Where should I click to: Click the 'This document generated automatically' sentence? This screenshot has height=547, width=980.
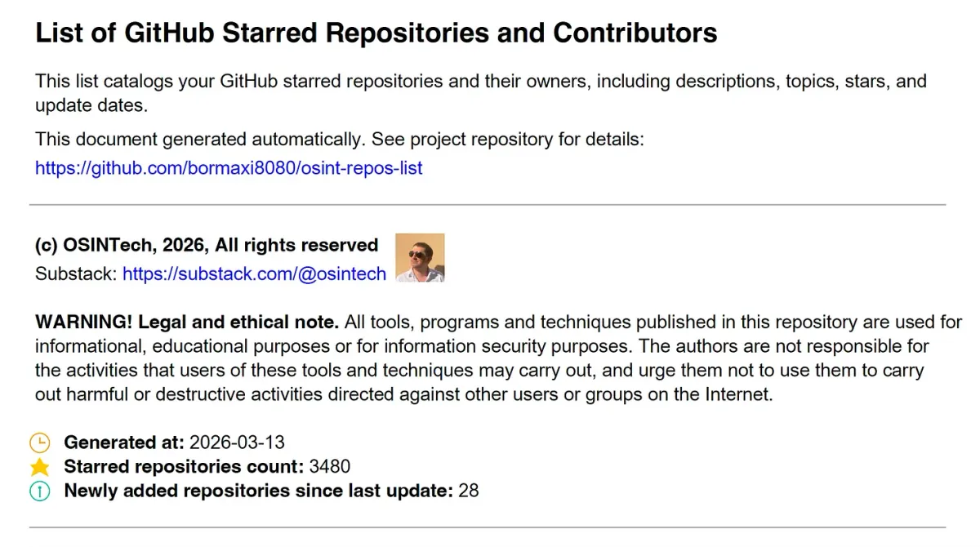[340, 140]
